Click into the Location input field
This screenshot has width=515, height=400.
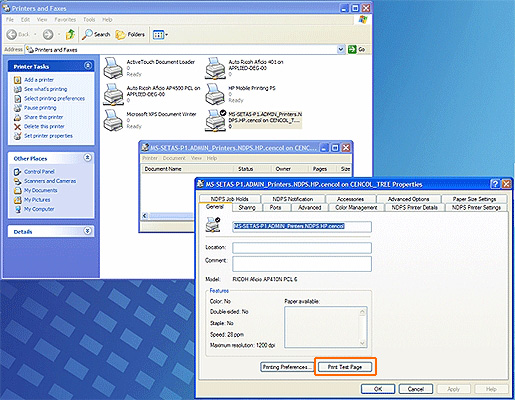click(302, 248)
